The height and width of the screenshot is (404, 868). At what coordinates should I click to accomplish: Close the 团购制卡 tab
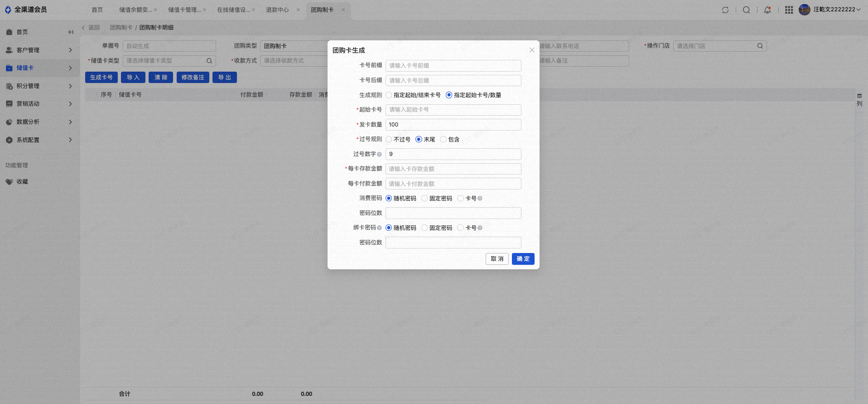point(343,10)
